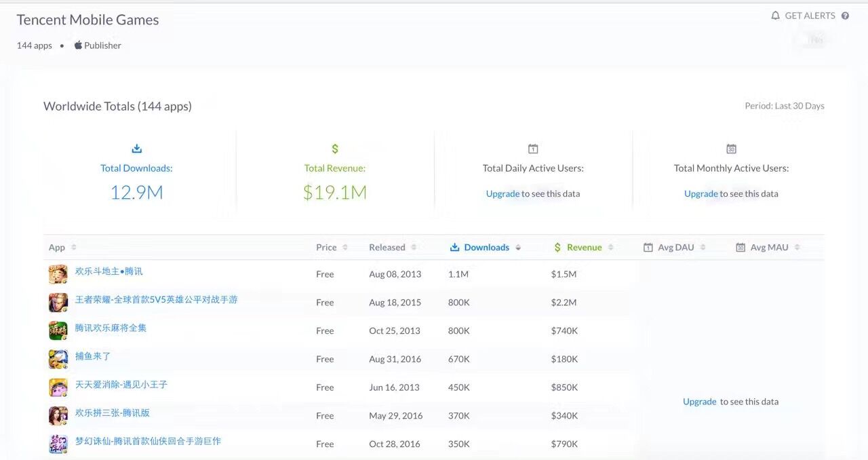Click the $740K revenue cell

tap(564, 331)
